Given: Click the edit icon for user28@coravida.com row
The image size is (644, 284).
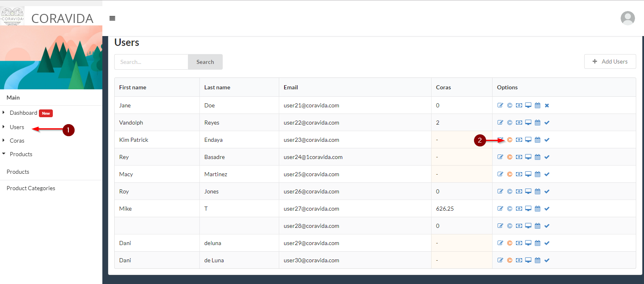Looking at the screenshot, I should pyautogui.click(x=500, y=226).
